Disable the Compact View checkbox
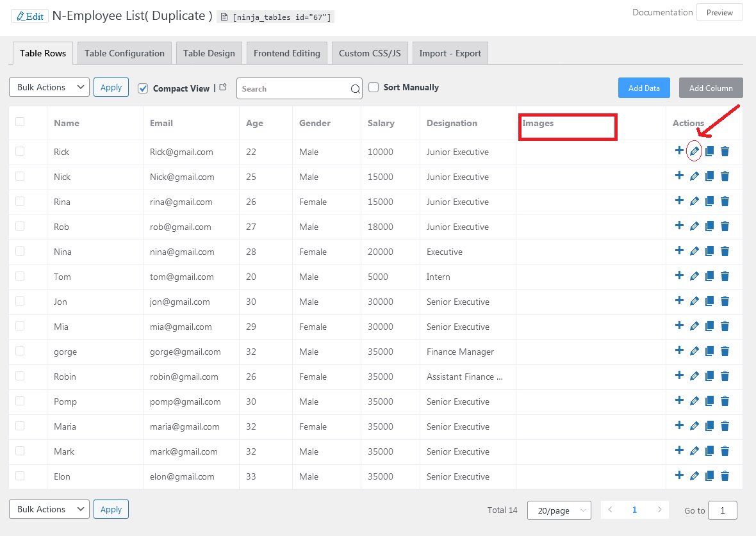The image size is (756, 536). coord(144,88)
